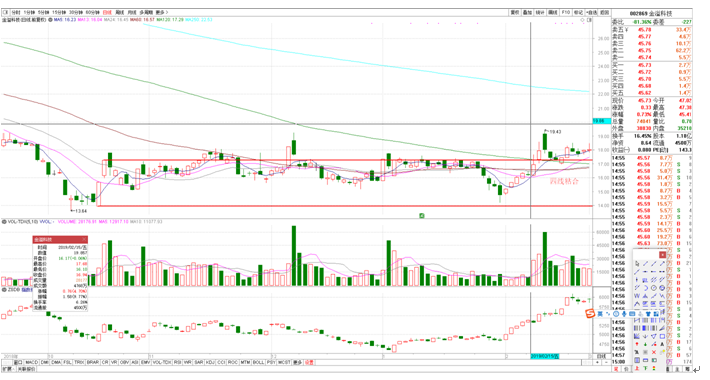
Task: Select the arrow pointer in drawing palette
Action: (x=637, y=264)
